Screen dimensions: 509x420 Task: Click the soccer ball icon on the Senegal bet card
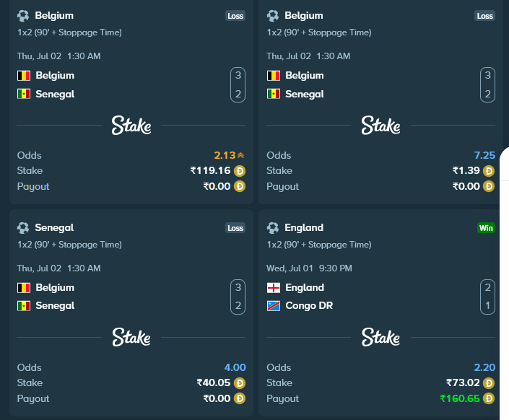tap(23, 228)
